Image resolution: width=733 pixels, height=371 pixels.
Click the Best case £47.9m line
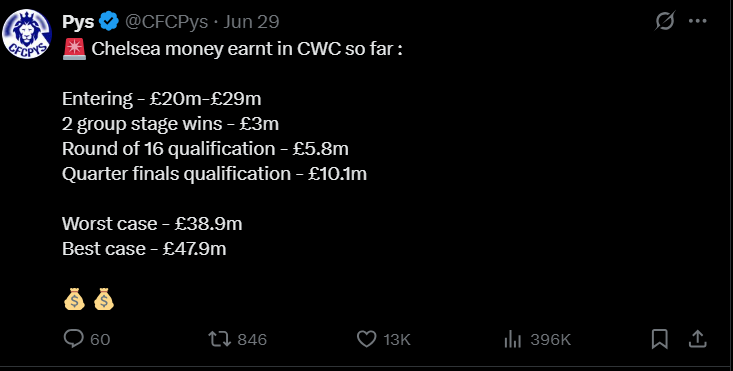pos(144,249)
